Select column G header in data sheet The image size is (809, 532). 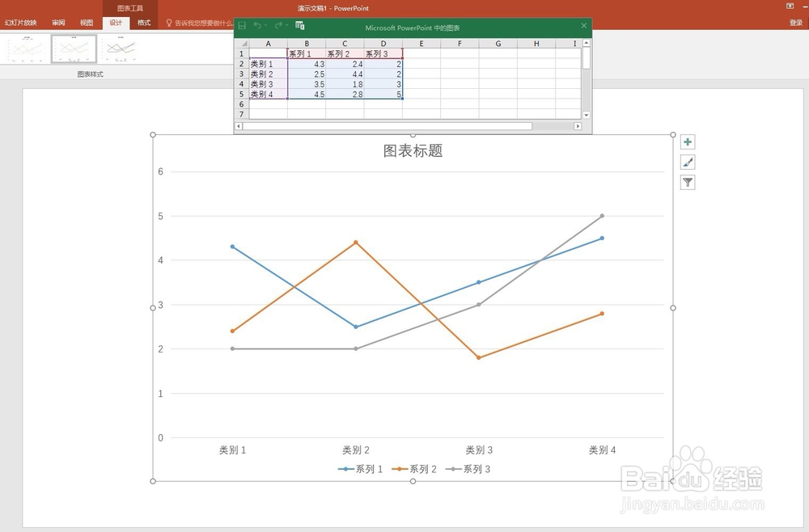coord(498,44)
